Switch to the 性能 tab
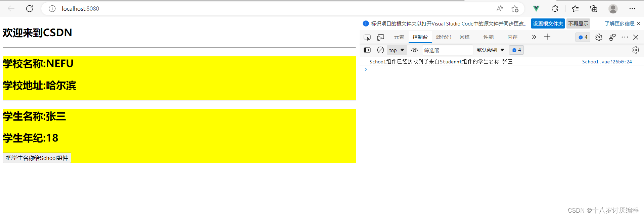644x217 pixels. 489,37
